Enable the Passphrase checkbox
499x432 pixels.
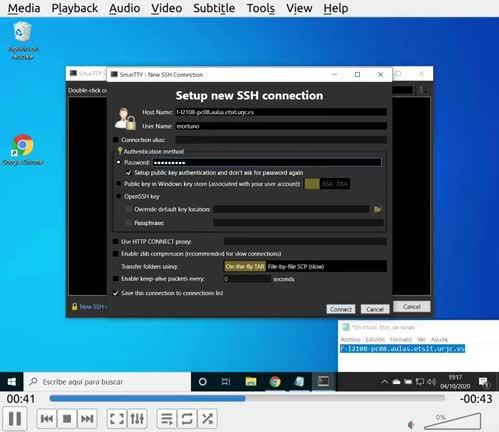coord(128,223)
